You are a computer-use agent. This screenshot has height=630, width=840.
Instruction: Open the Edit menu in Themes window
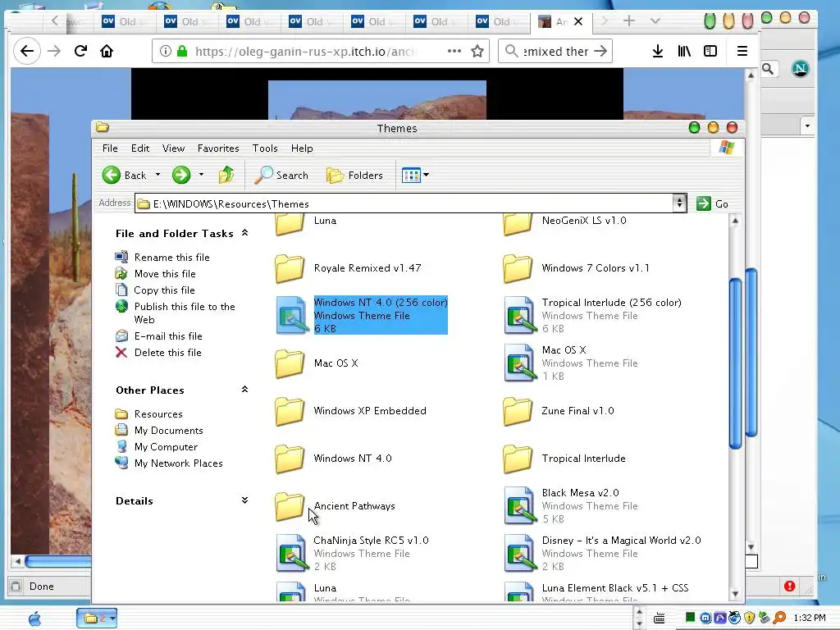[140, 148]
